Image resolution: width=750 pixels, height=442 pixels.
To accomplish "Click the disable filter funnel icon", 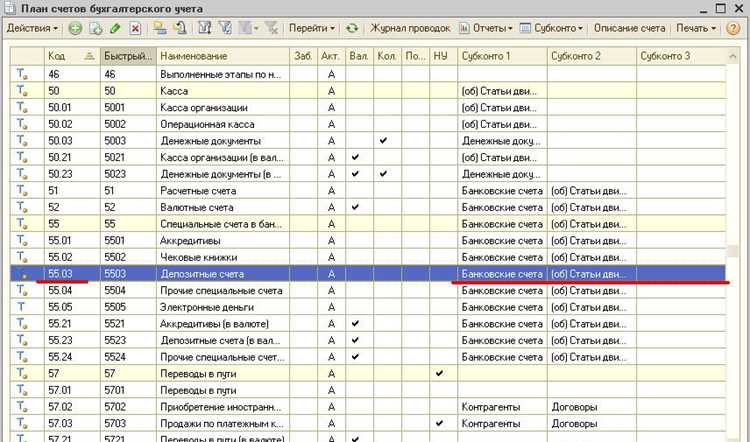I will pos(272,28).
